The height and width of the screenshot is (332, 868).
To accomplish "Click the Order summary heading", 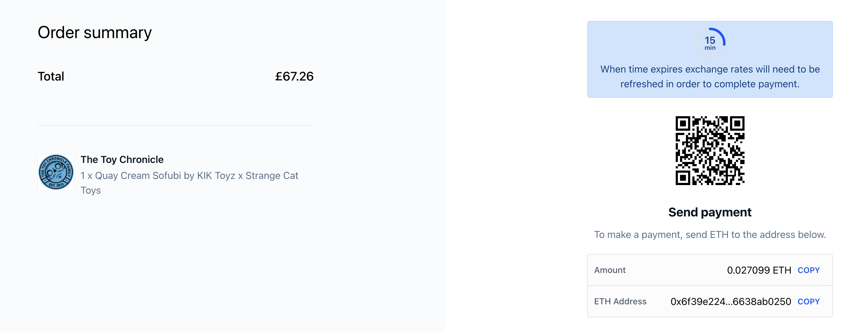I will 95,33.
